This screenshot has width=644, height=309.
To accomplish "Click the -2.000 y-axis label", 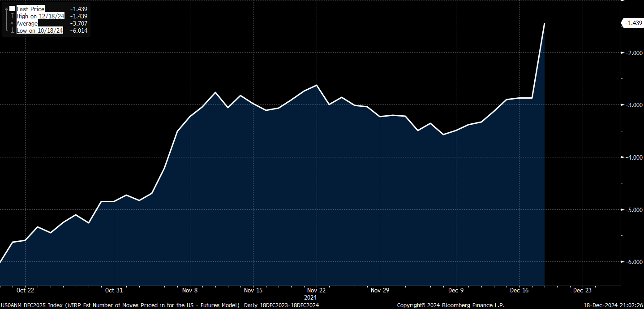I will click(x=633, y=52).
